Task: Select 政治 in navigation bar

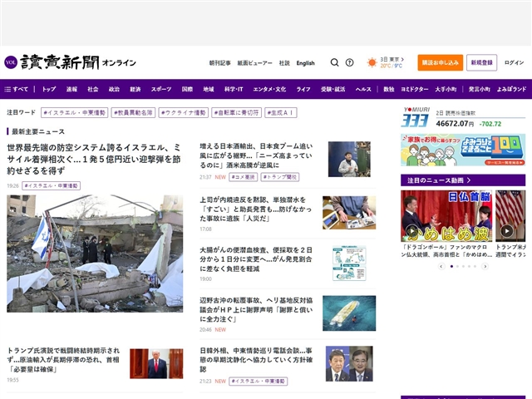Action: (114, 89)
